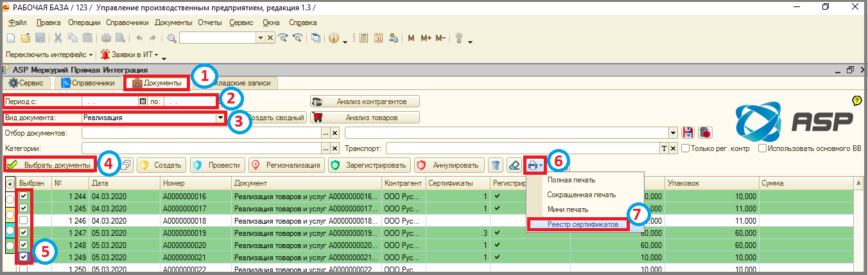Open the calendar icon
The image size is (868, 275).
(378, 38)
